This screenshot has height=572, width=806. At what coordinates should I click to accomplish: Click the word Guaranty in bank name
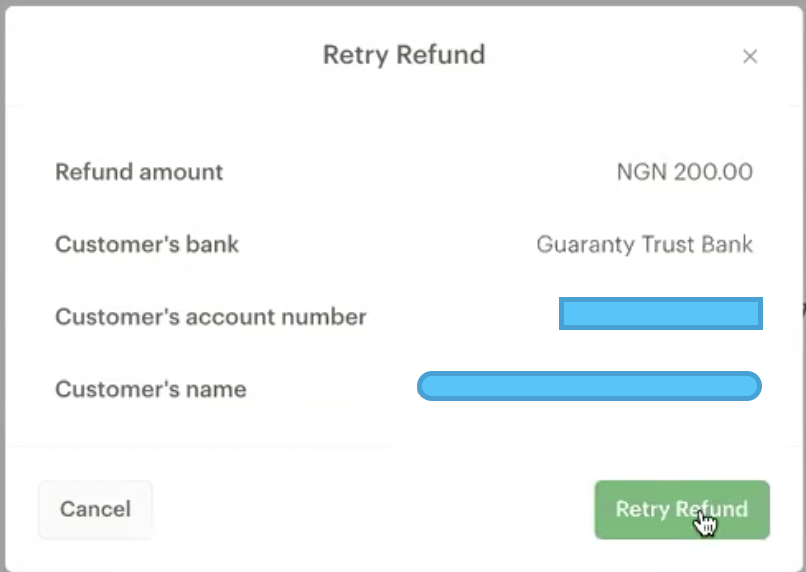tap(578, 244)
